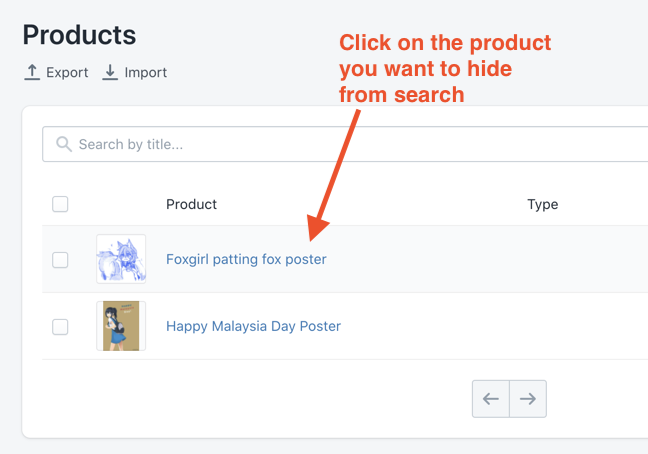Click the Import text label
648x454 pixels.
[x=145, y=73]
